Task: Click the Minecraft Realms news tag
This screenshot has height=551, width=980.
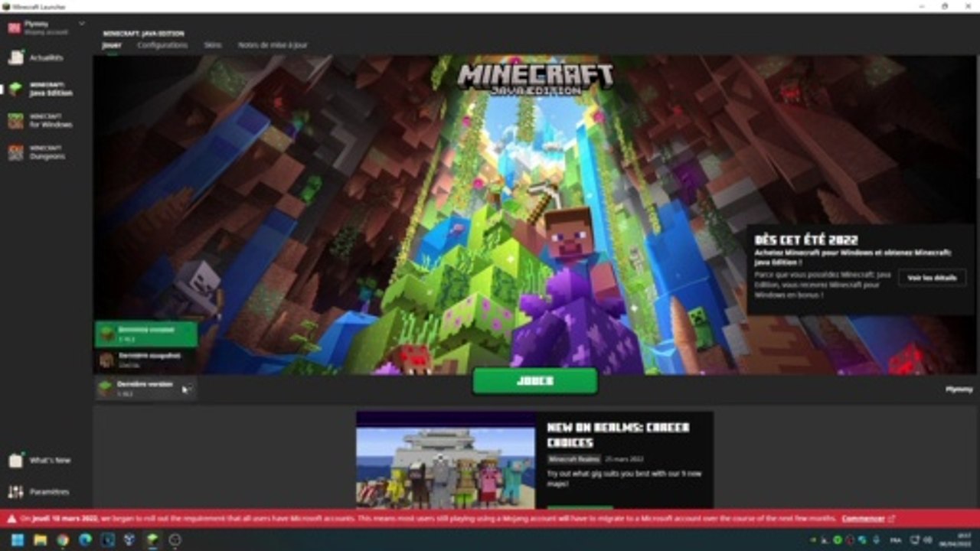Action: 574,459
